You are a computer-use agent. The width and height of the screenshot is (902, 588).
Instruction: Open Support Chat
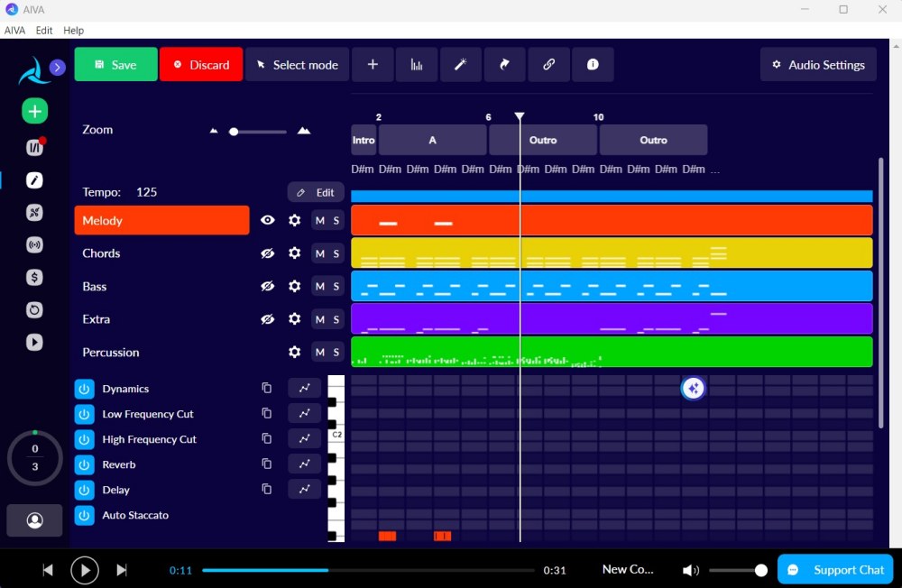coord(835,570)
